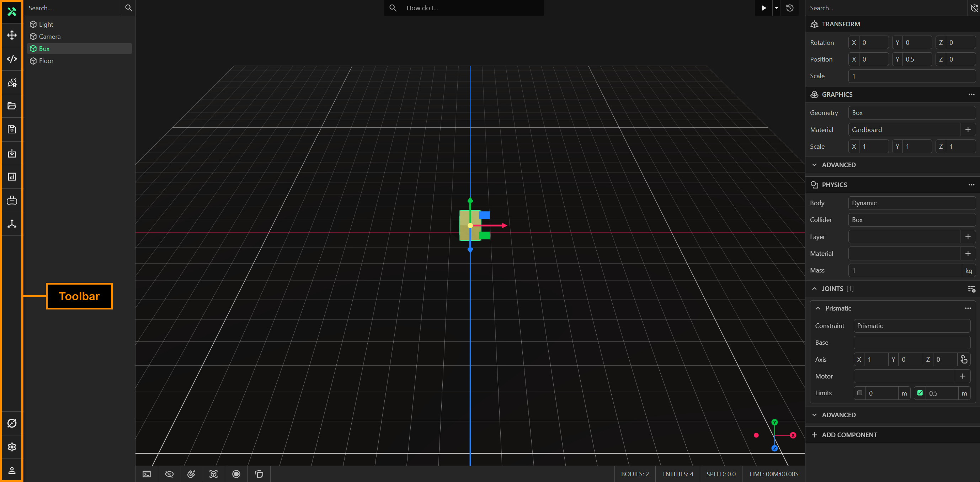Click the scene tree search field
Image resolution: width=980 pixels, height=482 pixels.
coord(73,8)
